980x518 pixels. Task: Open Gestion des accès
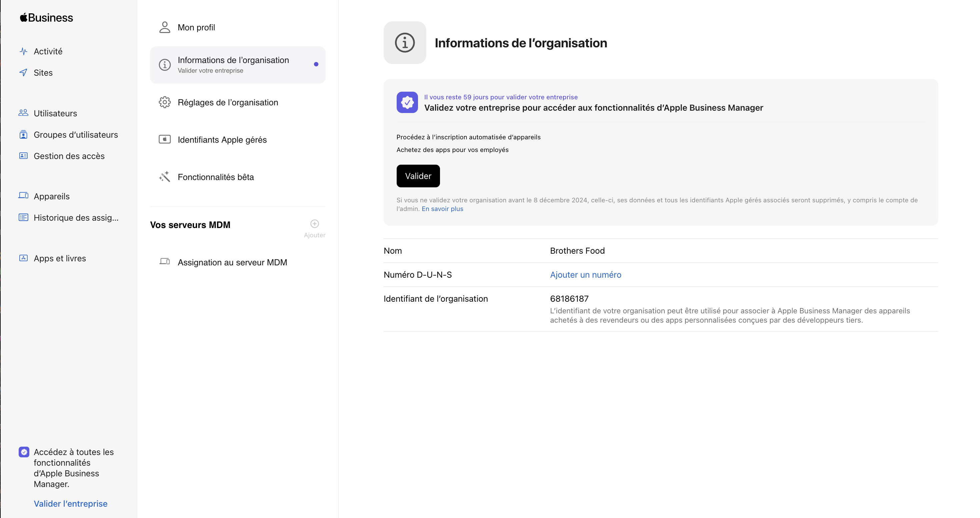coord(69,156)
